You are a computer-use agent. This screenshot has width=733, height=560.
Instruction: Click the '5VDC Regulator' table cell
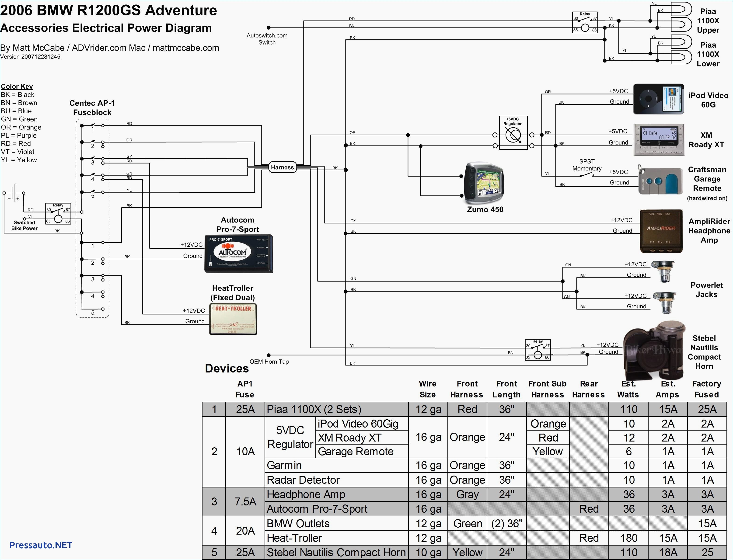click(290, 437)
